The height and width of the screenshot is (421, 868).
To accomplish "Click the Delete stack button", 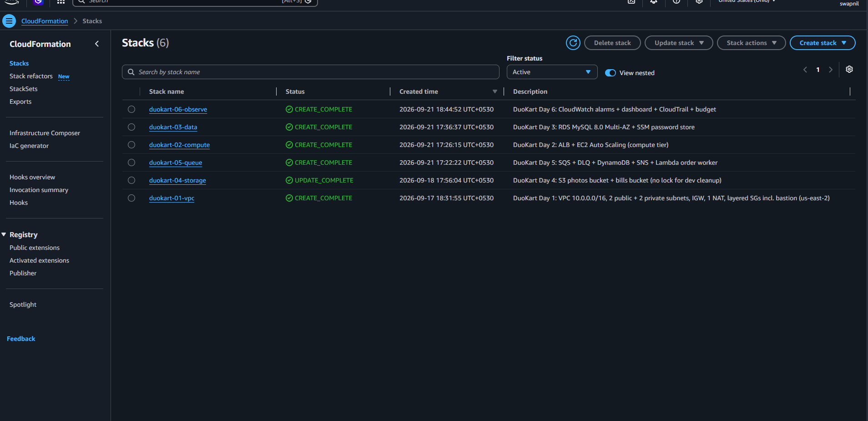I will click(x=612, y=43).
